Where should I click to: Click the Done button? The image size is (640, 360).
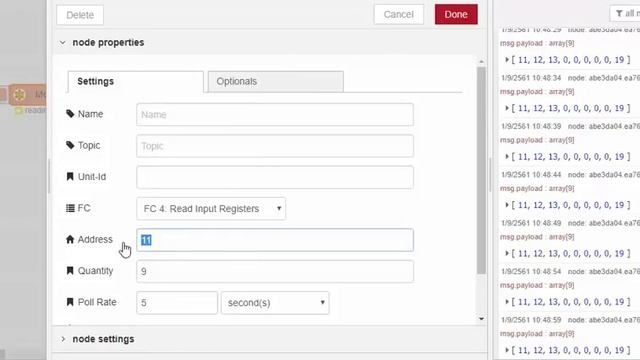tap(456, 14)
